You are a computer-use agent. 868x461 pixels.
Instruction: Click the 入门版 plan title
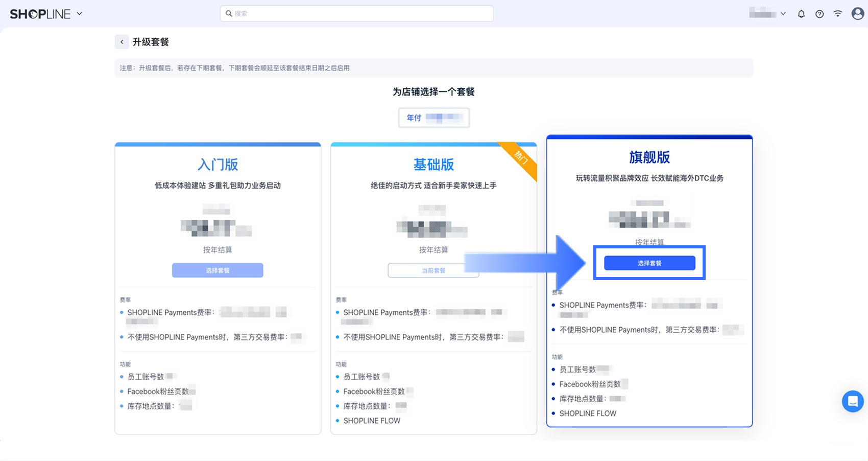[218, 165]
